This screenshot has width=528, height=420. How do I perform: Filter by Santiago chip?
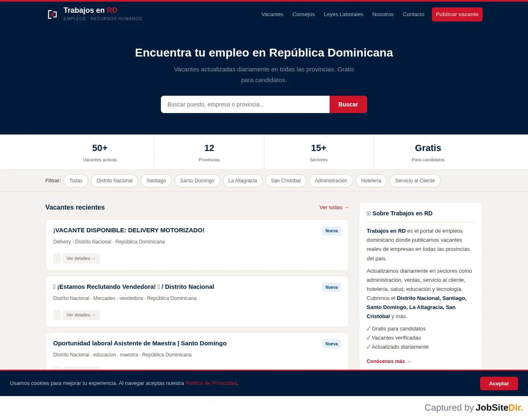[x=156, y=181]
